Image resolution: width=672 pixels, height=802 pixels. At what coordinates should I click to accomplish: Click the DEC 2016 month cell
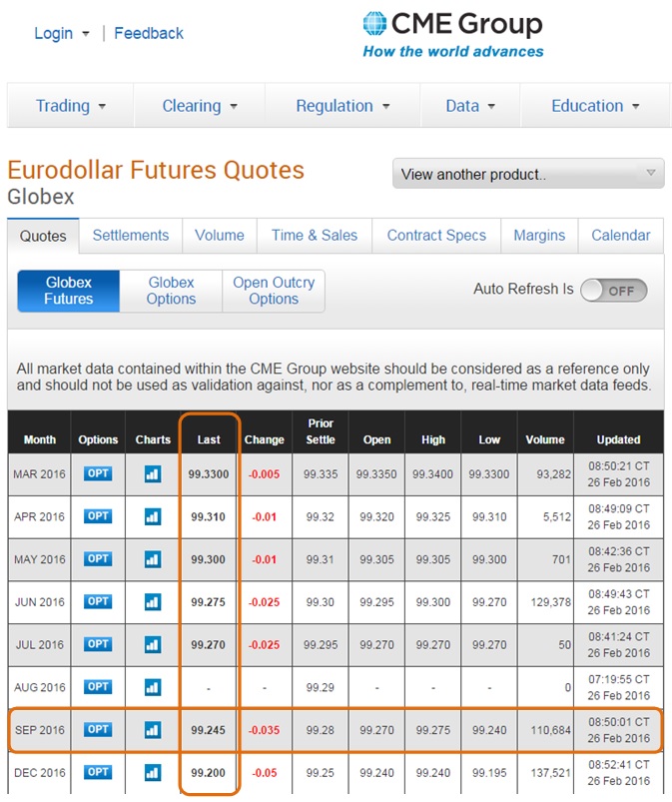[x=39, y=773]
